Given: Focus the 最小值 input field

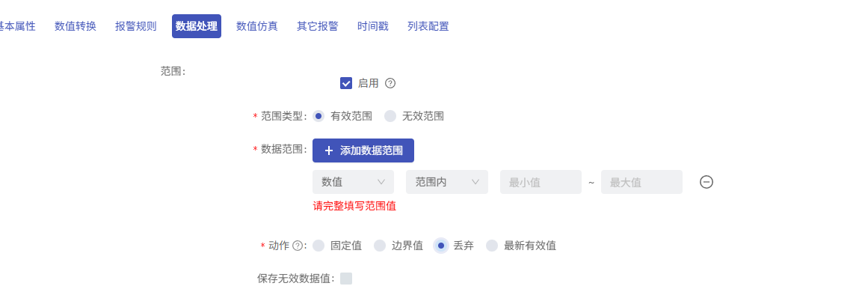Looking at the screenshot, I should (x=541, y=182).
